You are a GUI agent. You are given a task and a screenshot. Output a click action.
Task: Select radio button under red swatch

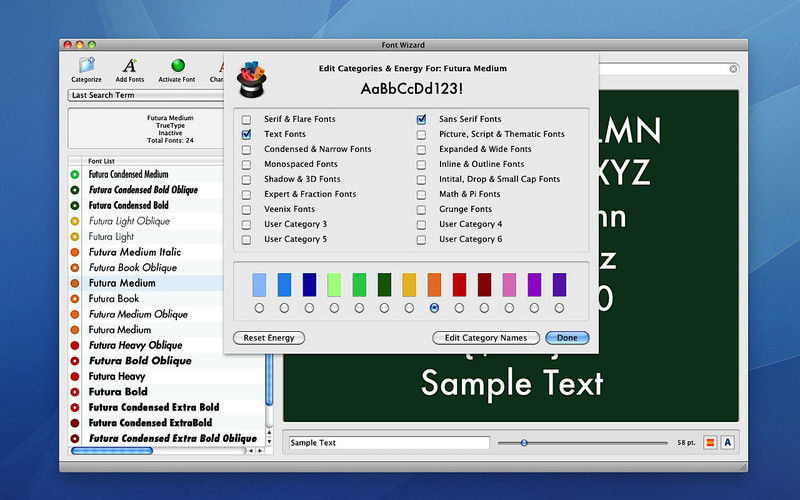coord(459,308)
